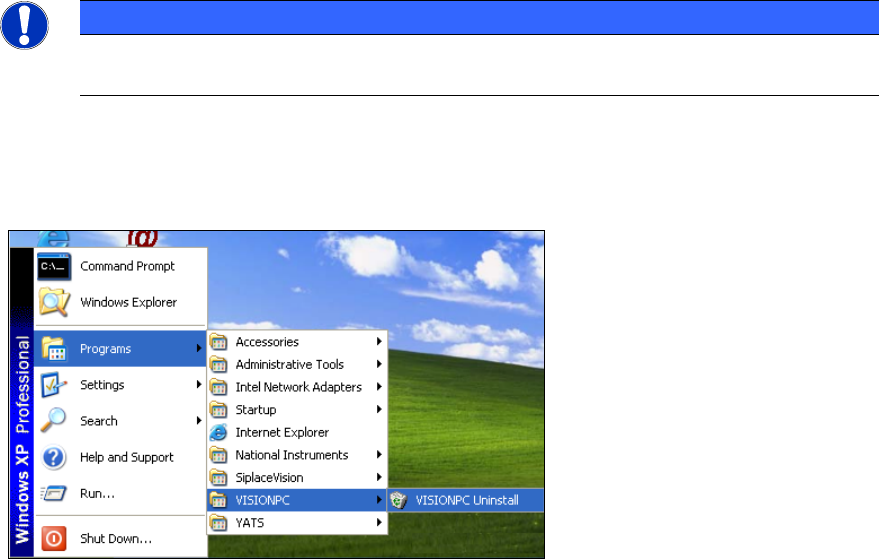Open Help and Support
Image resolution: width=879 pixels, height=559 pixels.
[121, 457]
